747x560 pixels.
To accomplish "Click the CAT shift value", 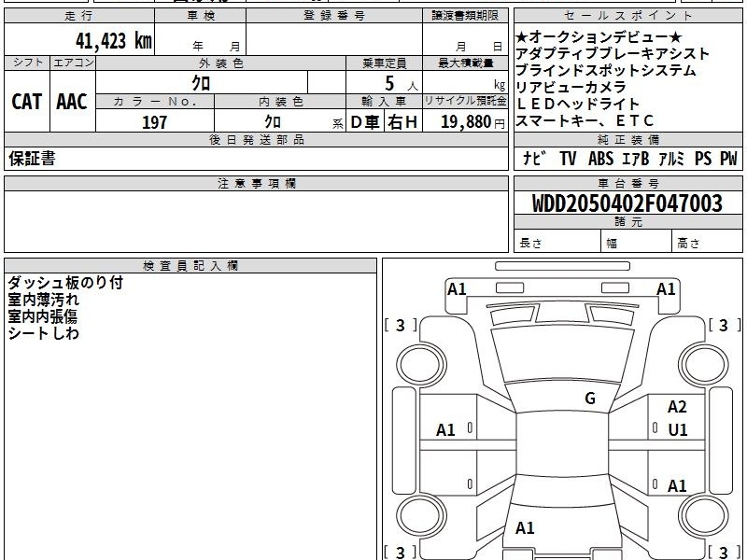I will coord(27,102).
